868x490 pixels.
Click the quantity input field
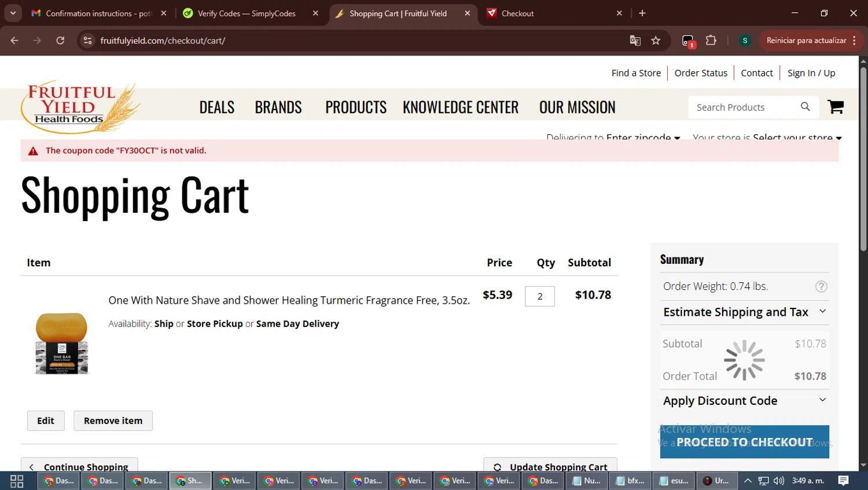(539, 296)
